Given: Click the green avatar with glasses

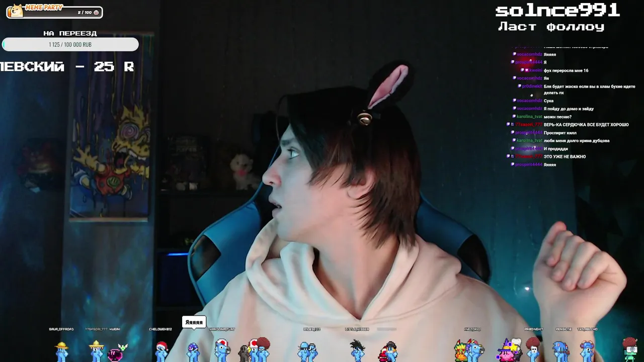Looking at the screenshot, I should 631,349.
